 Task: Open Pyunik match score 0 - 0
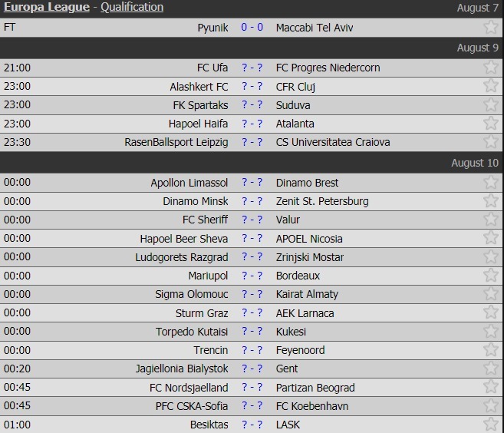[x=252, y=28]
